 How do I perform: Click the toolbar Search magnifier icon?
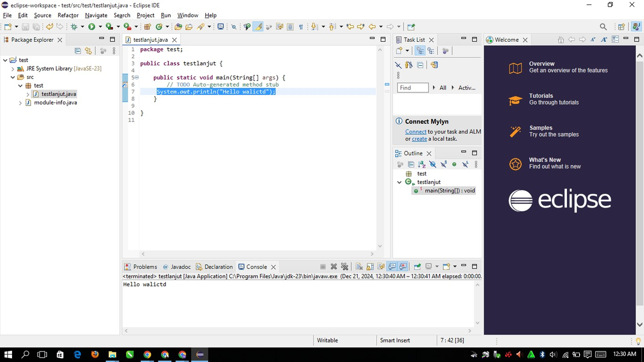click(603, 27)
